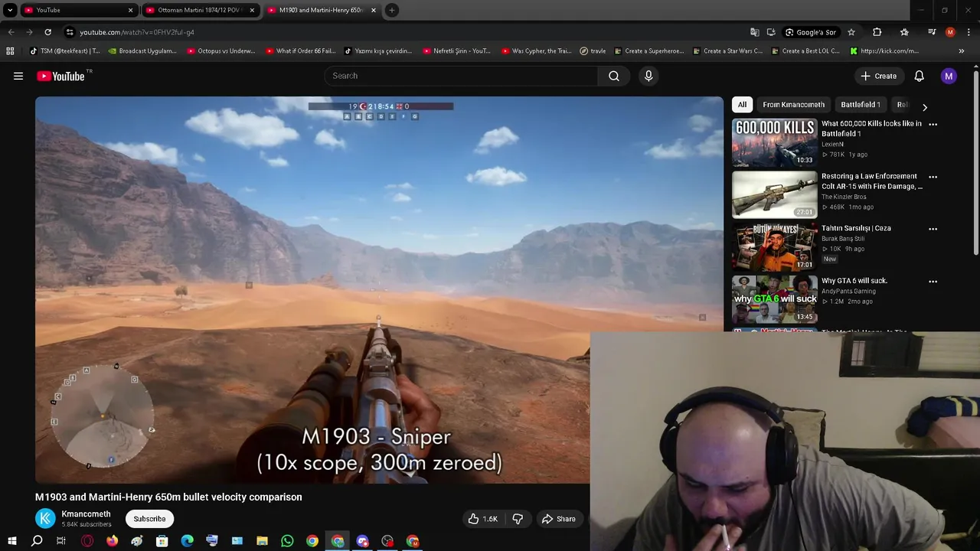Click the Kmancometh channel avatar
The height and width of the screenshot is (551, 980).
pos(46,519)
